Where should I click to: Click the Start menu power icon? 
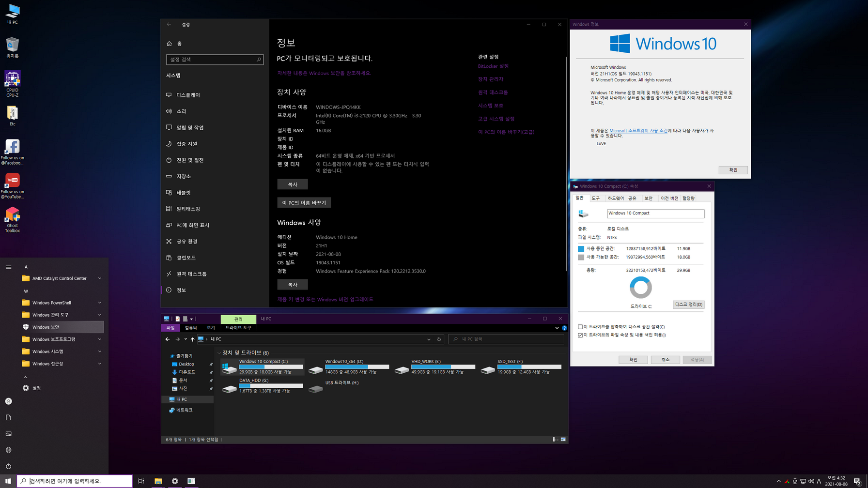pyautogui.click(x=8, y=466)
